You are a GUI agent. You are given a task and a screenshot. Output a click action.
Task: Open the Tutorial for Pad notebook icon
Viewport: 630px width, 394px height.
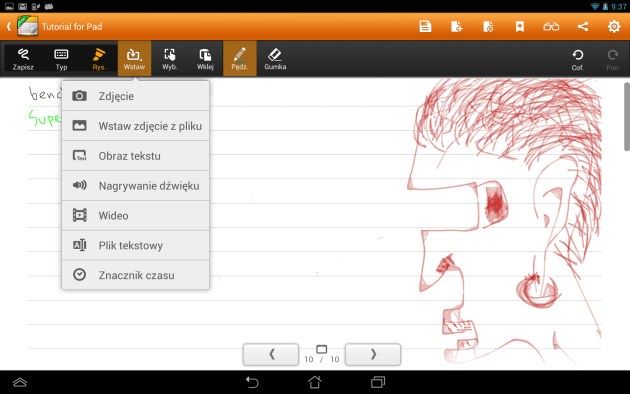click(27, 27)
